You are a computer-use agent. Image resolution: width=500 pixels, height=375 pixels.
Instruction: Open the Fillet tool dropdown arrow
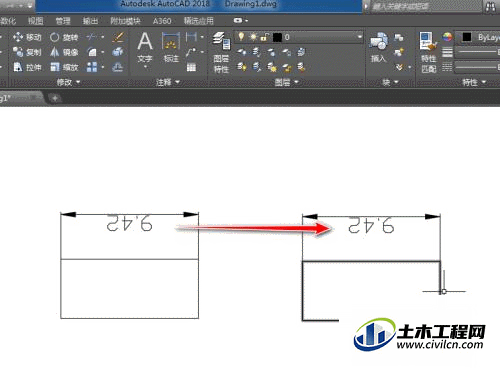coord(102,52)
